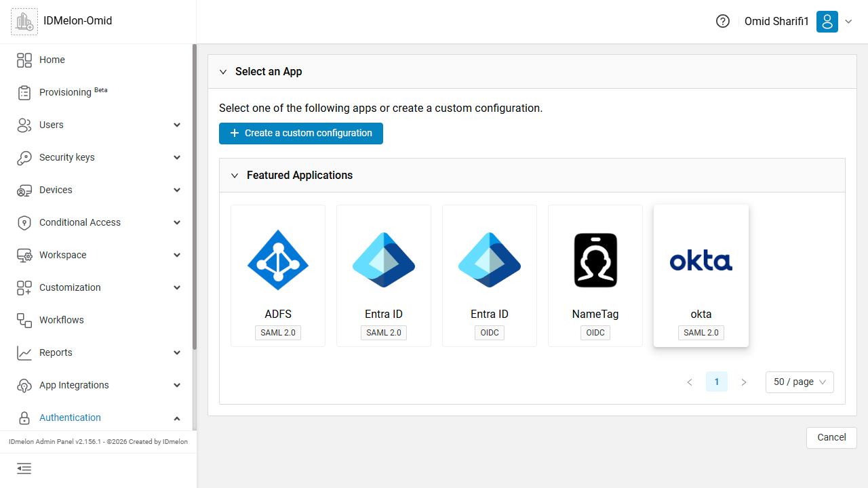
Task: Click the OIDC tag under Entra ID
Action: coord(490,333)
